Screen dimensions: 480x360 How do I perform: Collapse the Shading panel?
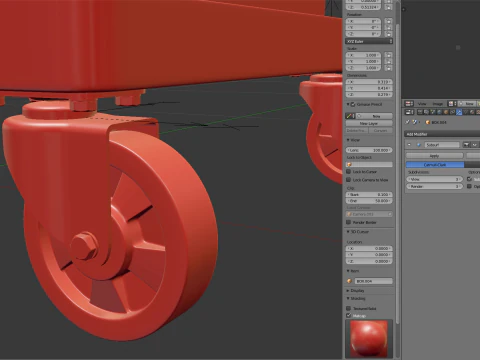(x=348, y=298)
